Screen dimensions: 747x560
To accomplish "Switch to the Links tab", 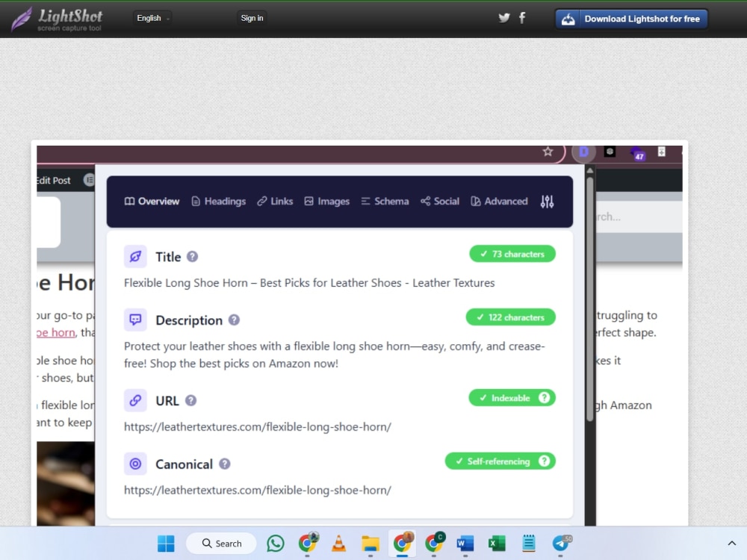I will [x=275, y=202].
